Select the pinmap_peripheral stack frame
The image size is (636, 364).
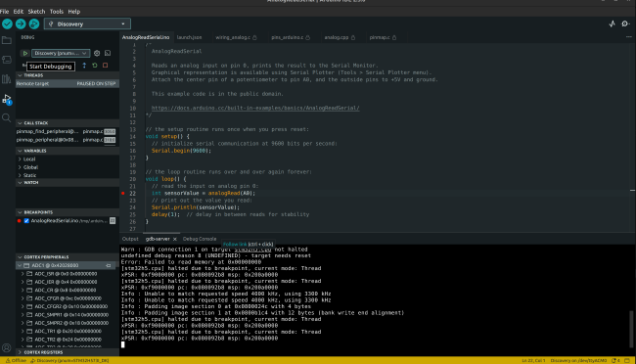pyautogui.click(x=68, y=140)
